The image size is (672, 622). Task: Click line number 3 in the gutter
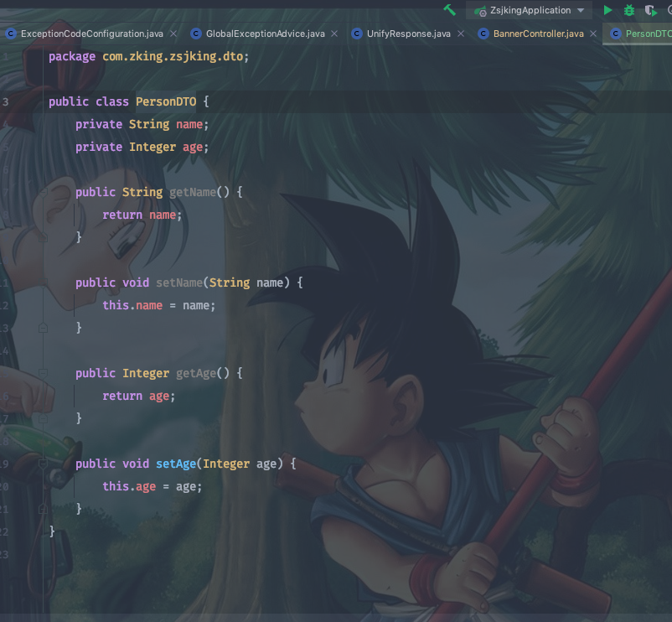point(5,102)
